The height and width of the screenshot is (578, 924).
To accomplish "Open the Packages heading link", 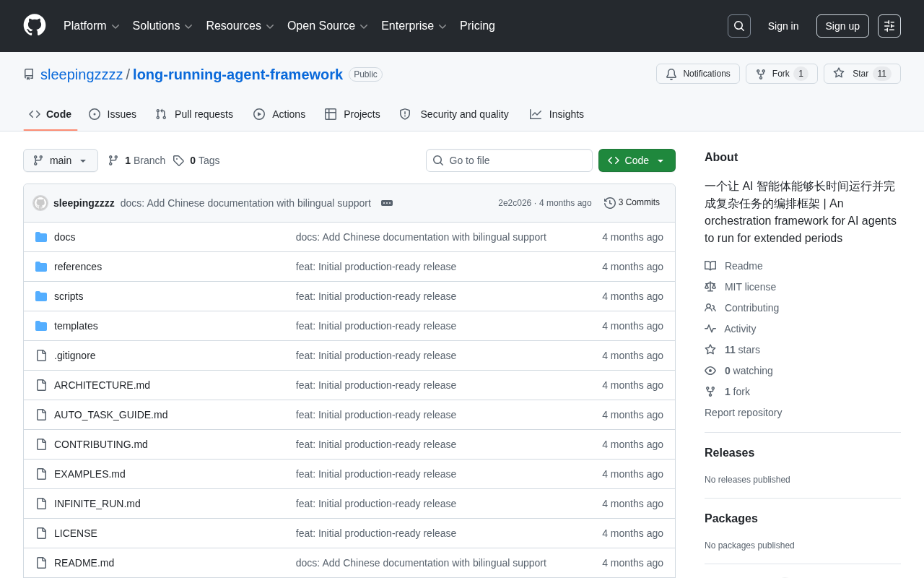I will click(x=731, y=519).
